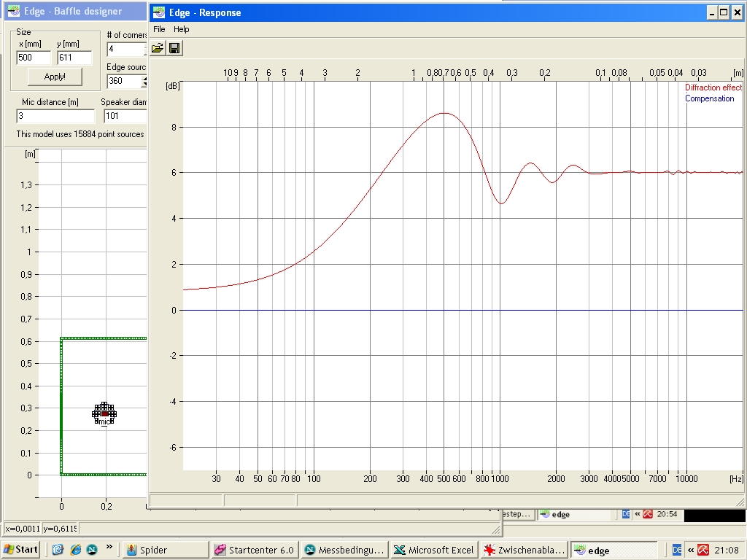Expand the quick launch overflow chevron
The height and width of the screenshot is (560, 747).
click(x=109, y=547)
